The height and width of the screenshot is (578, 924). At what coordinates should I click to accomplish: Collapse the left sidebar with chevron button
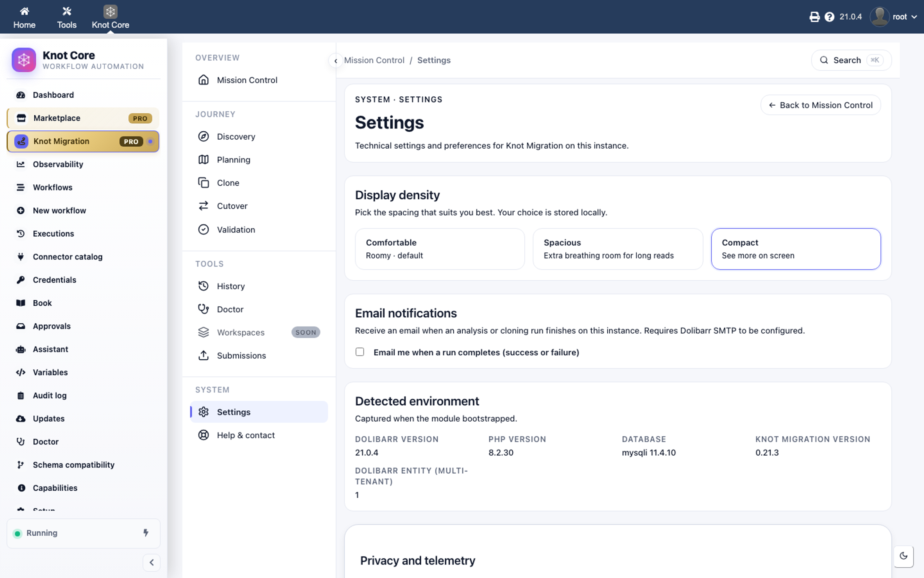151,562
